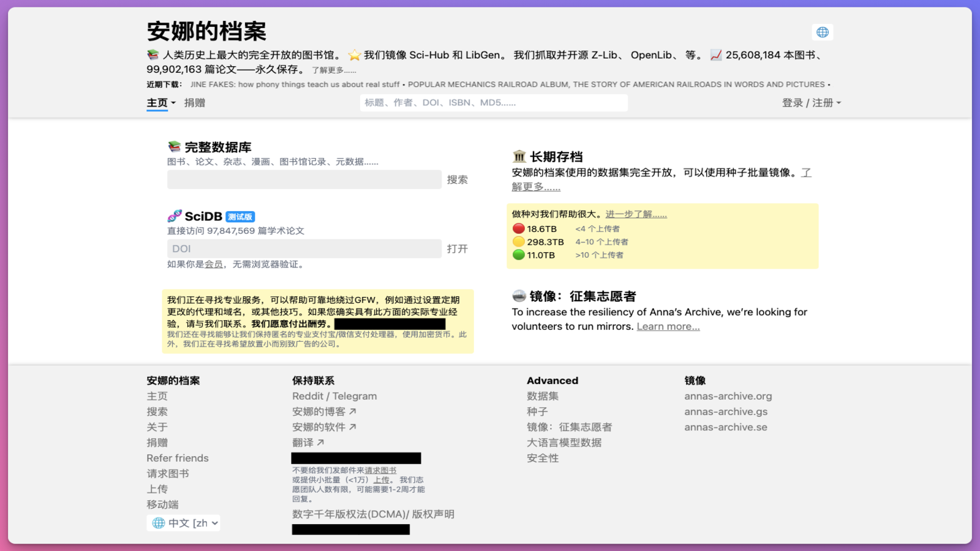Click the DOI input field

(303, 249)
